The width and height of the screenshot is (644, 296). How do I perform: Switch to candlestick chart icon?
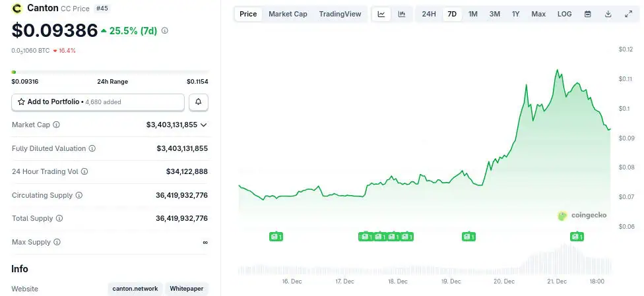[401, 14]
